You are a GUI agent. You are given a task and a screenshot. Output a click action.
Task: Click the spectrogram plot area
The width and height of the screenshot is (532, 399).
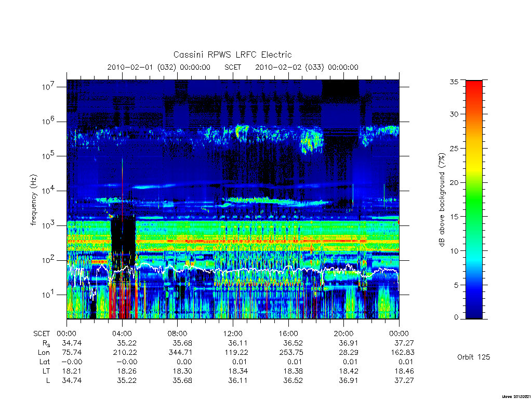tap(233, 199)
